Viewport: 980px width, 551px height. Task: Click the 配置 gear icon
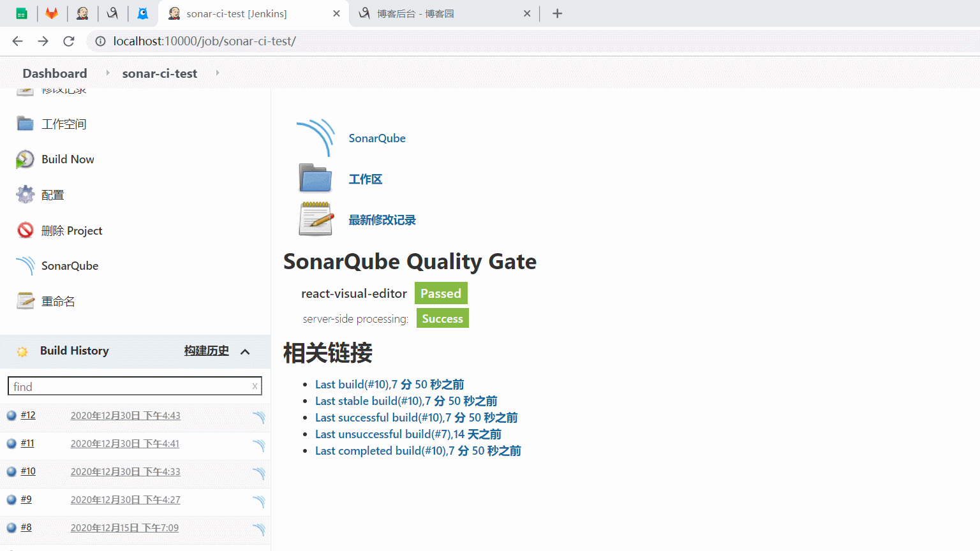click(26, 195)
